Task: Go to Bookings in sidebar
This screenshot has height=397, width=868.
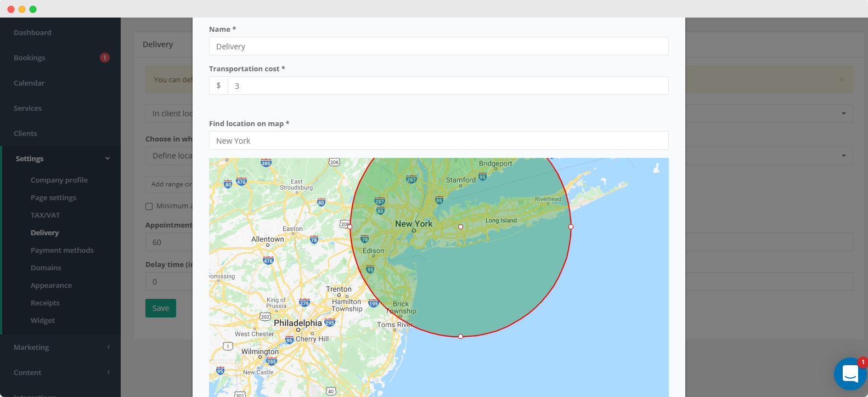Action: tap(30, 58)
